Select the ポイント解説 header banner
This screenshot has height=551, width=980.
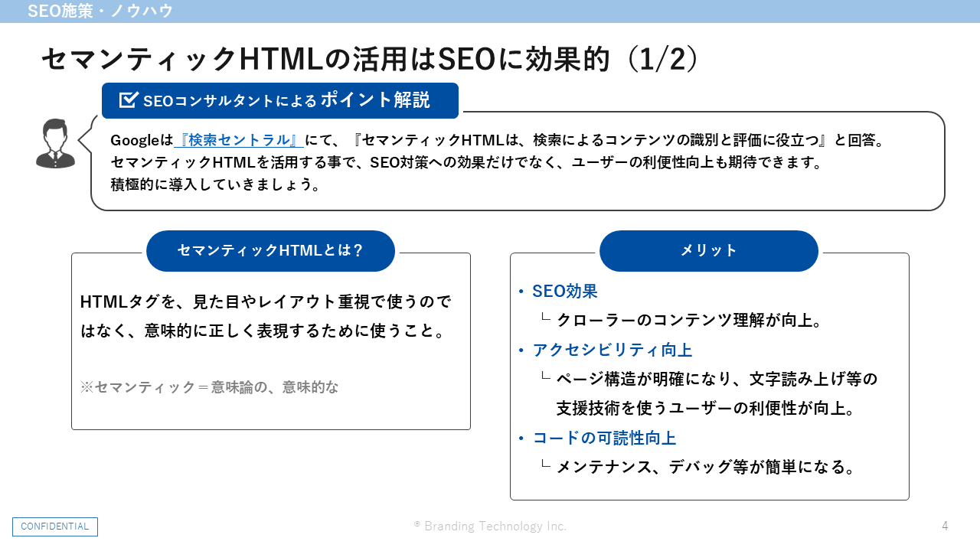click(280, 100)
